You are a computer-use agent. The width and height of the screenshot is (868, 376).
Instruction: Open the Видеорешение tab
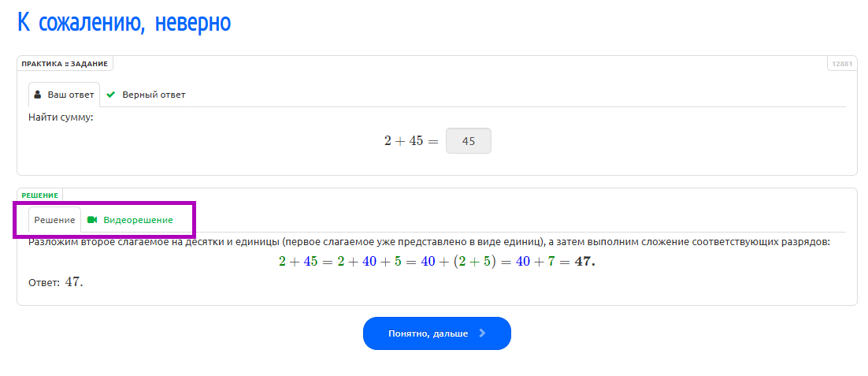click(x=131, y=220)
